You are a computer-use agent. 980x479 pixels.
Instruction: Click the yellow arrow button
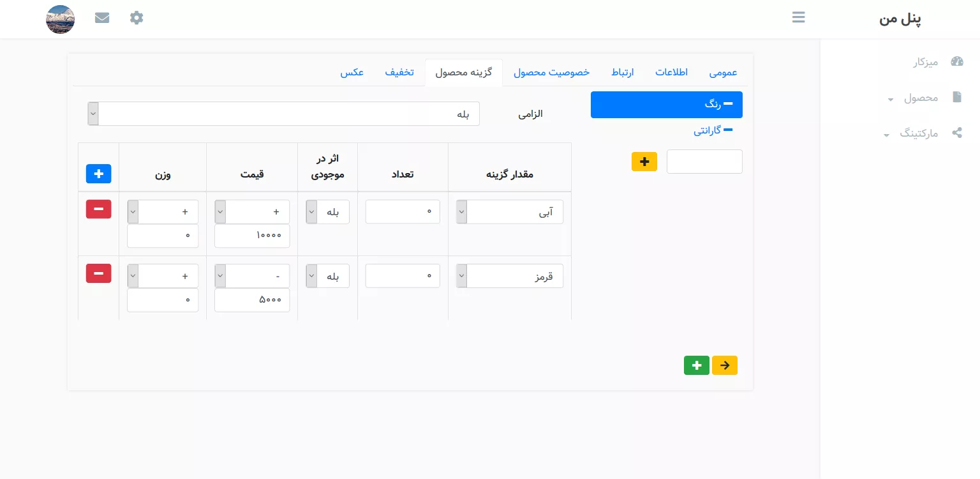pyautogui.click(x=725, y=365)
